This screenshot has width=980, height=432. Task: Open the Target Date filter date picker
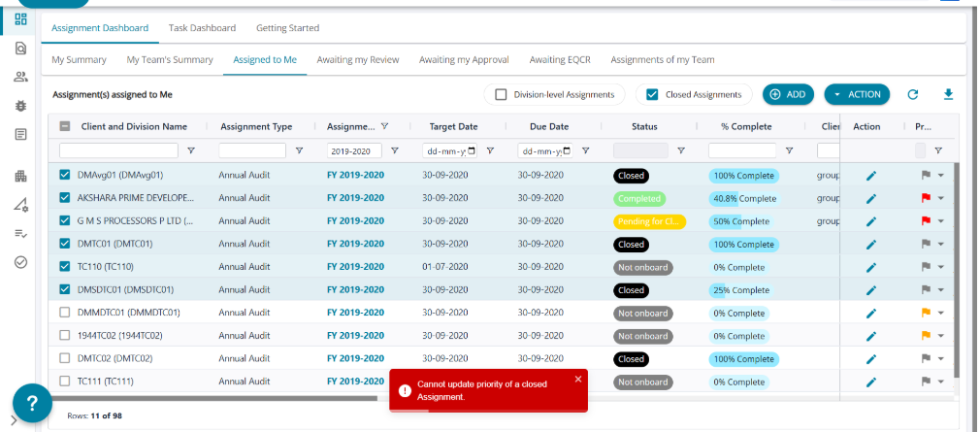[x=472, y=150]
